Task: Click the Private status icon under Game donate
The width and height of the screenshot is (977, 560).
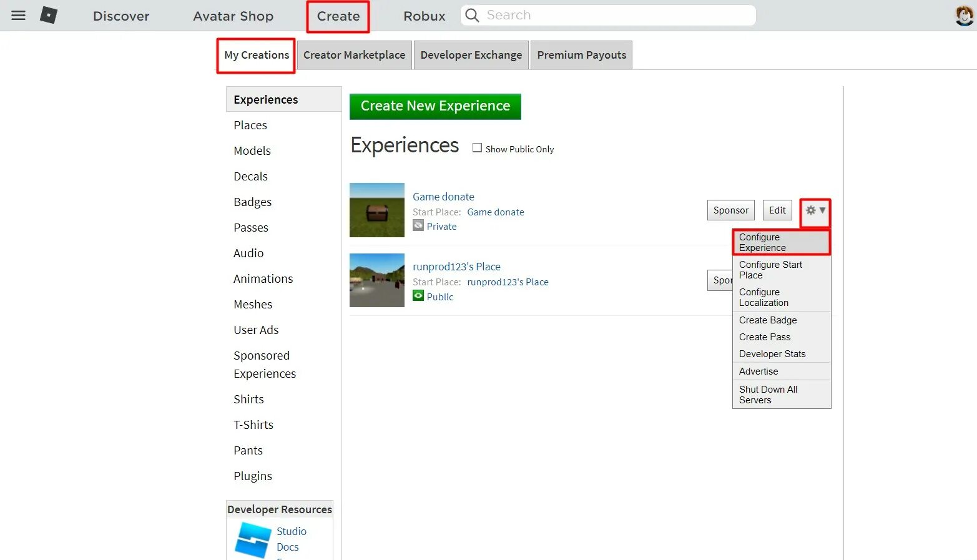Action: click(418, 225)
